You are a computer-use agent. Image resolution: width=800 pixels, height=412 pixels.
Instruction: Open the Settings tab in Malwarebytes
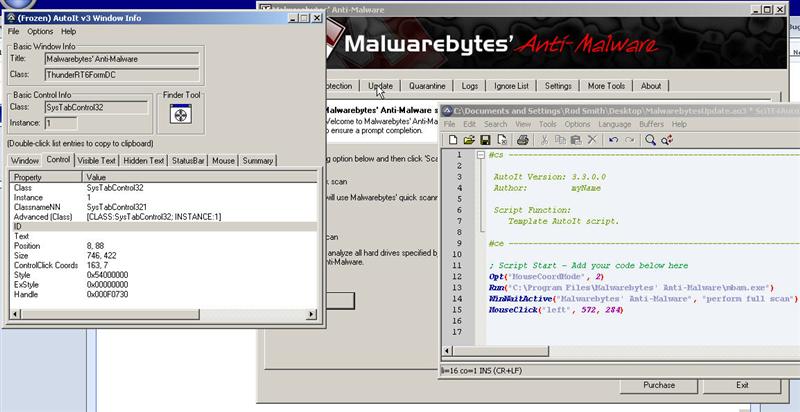click(558, 86)
